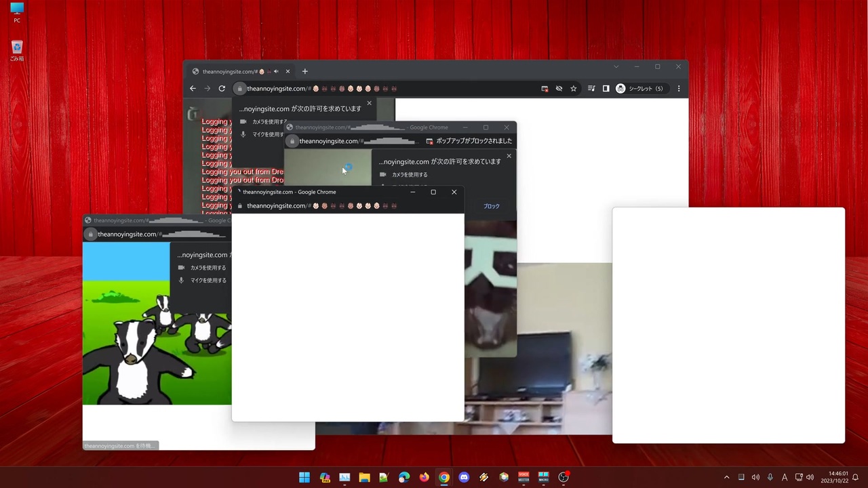This screenshot has width=868, height=488.
Task: Open the popup-blocked icon in main address bar
Action: pyautogui.click(x=545, y=89)
